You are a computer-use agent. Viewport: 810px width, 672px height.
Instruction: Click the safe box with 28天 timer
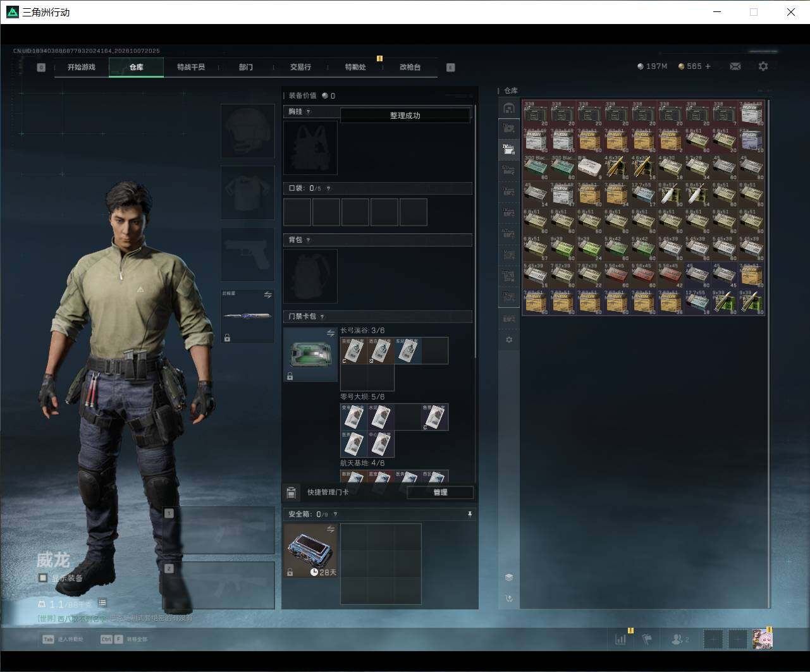click(x=310, y=551)
